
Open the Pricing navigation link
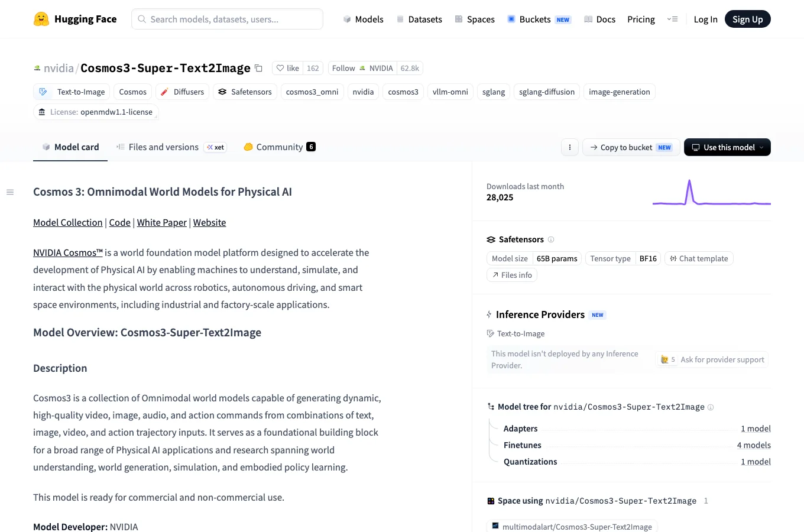point(641,20)
